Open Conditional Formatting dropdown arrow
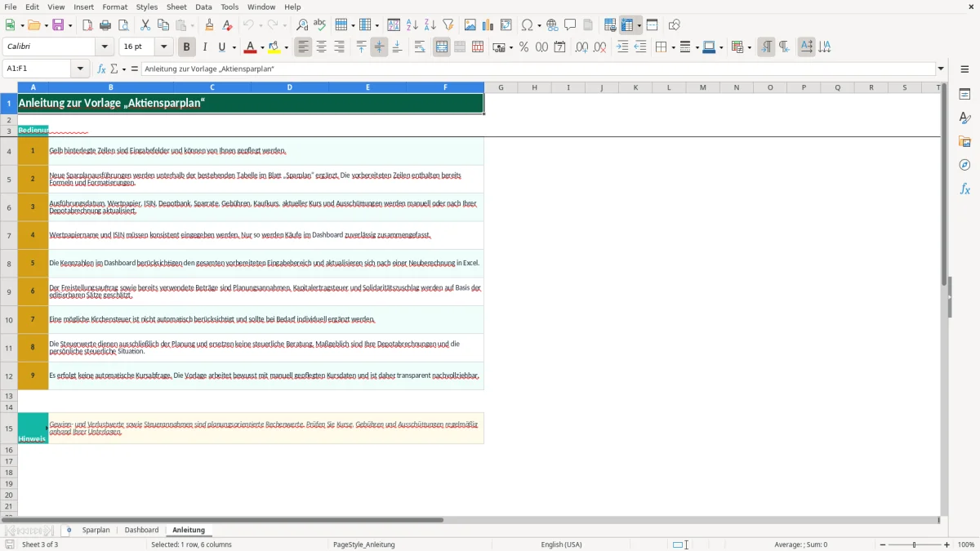The height and width of the screenshot is (551, 980). click(748, 47)
